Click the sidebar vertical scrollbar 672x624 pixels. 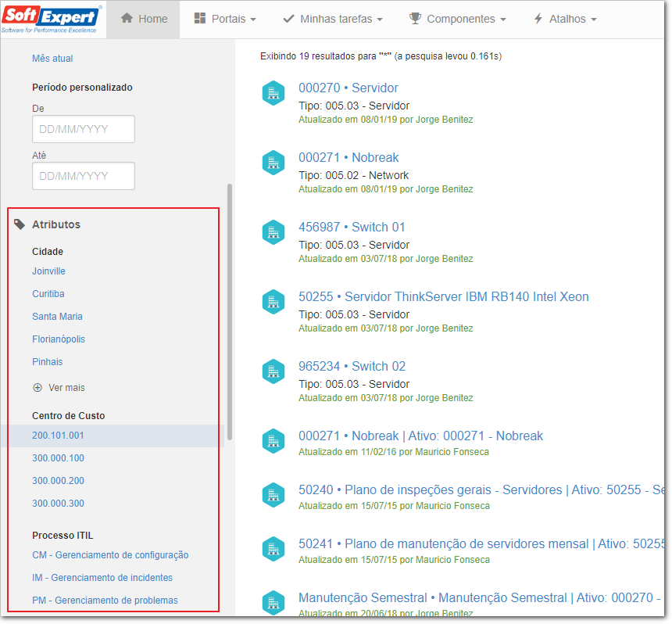(230, 312)
